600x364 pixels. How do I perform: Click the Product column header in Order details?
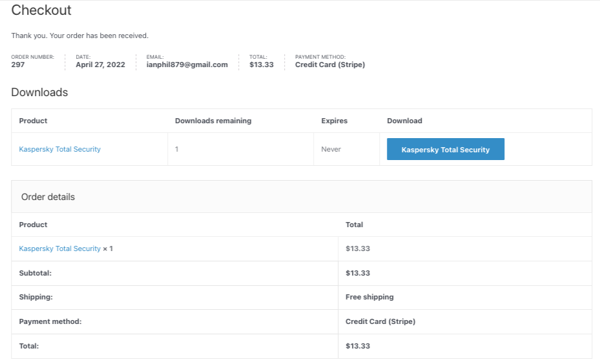34,225
